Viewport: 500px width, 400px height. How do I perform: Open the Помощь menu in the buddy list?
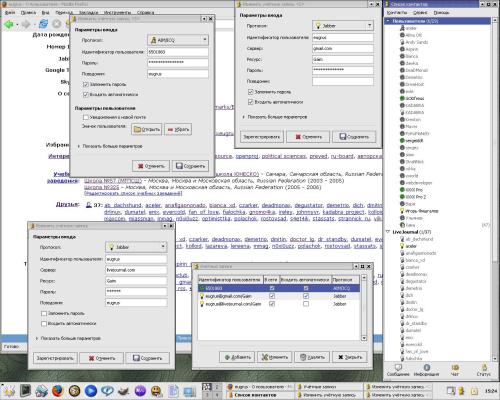[441, 12]
